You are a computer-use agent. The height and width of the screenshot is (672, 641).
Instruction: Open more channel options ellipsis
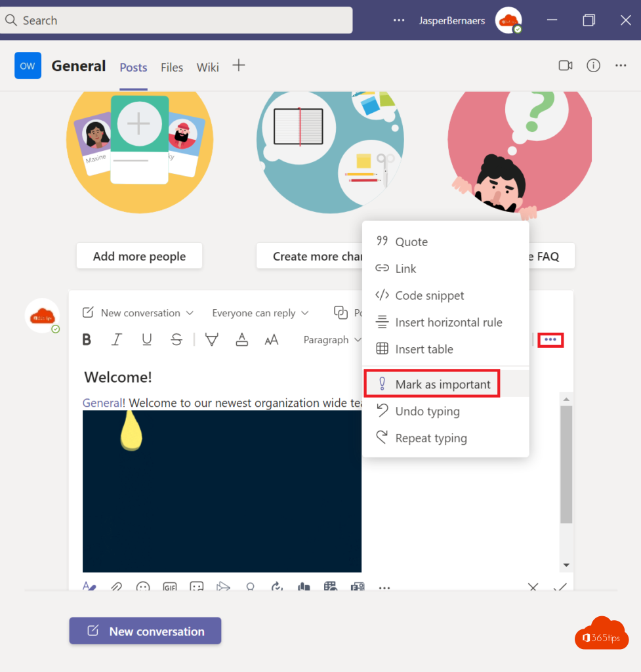pos(621,66)
